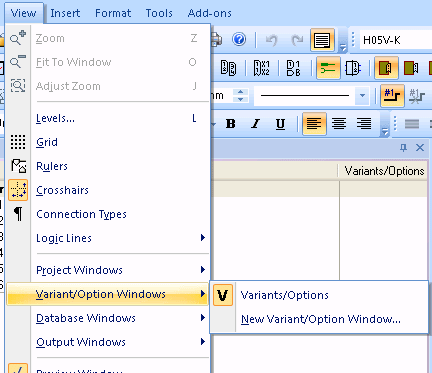
Task: Open the Format menu
Action: click(113, 13)
